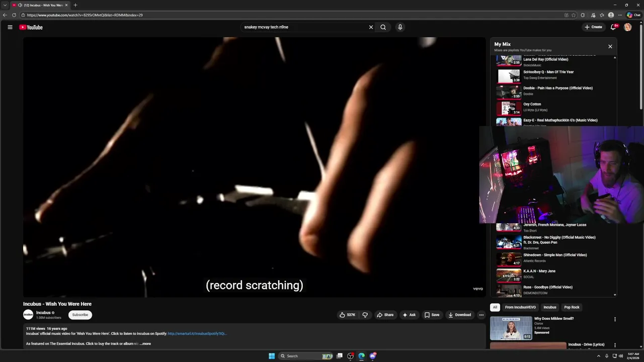Open the YouTube guide hamburger menu
This screenshot has height=362, width=644.
pos(10,27)
